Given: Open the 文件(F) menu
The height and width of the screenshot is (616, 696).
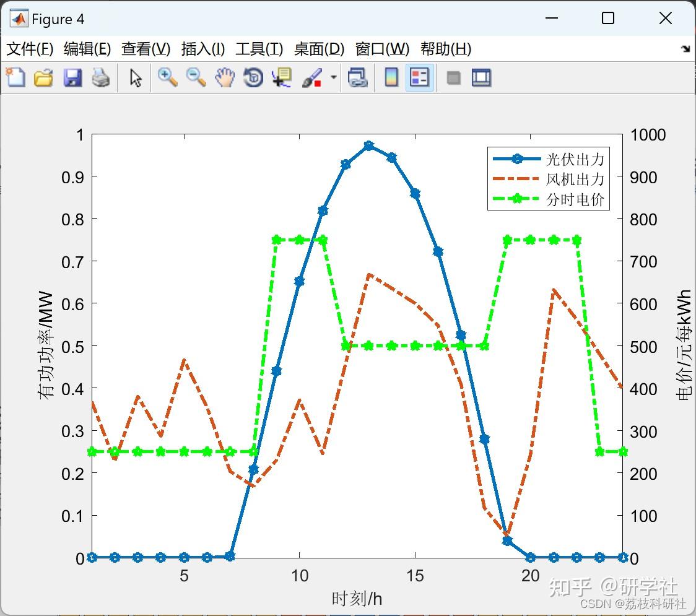Looking at the screenshot, I should point(30,48).
